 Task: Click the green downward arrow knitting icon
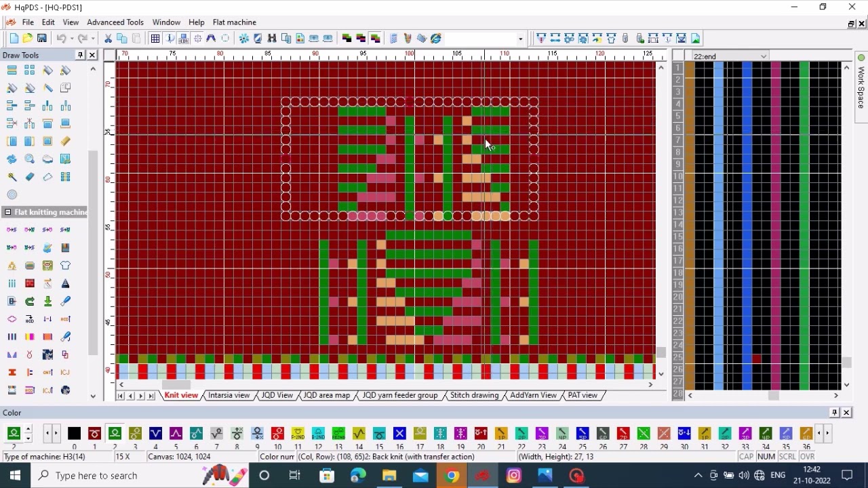tap(47, 301)
